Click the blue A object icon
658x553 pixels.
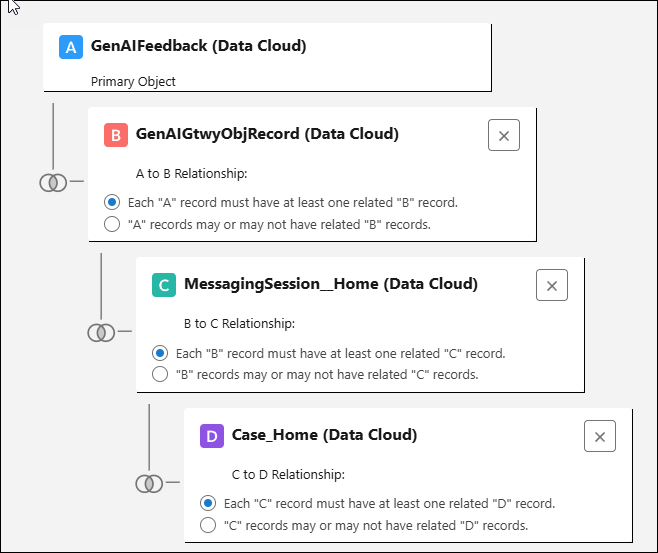coord(71,47)
